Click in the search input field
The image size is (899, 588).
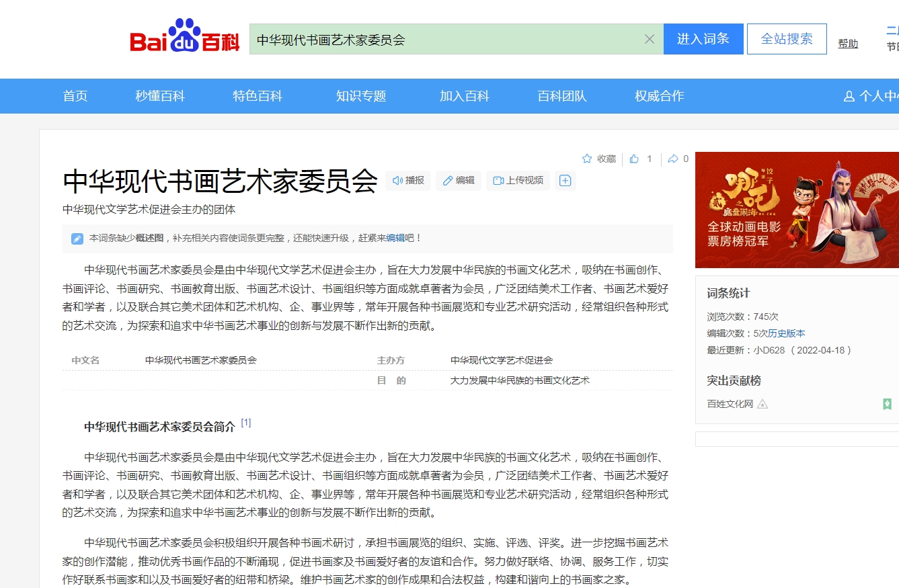[444, 39]
